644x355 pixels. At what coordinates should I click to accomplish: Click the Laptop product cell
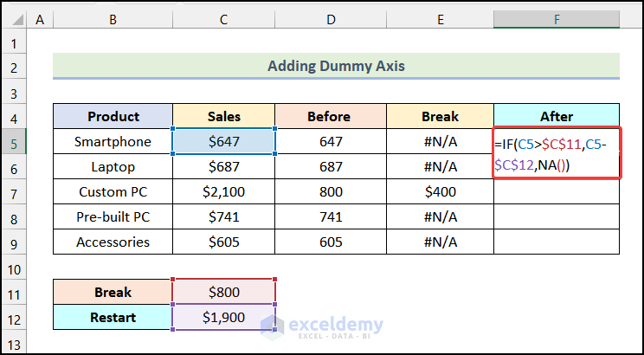coord(113,166)
